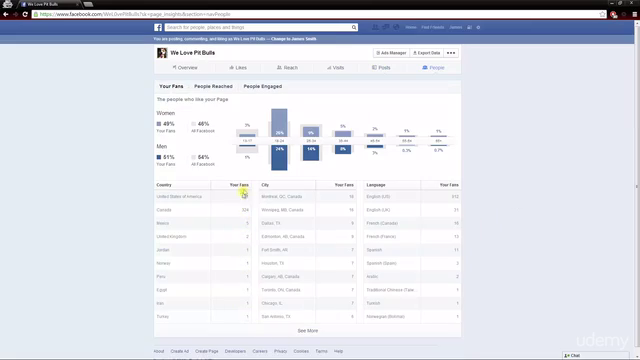The image size is (640, 360).
Task: Open the Create Ad footer link
Action: coord(180,351)
